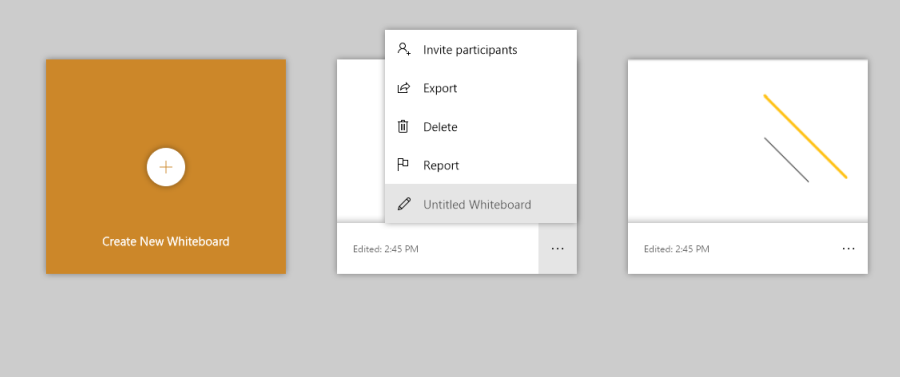Viewport: 900px width, 377px height.
Task: Click the pencil rename icon
Action: 404,204
